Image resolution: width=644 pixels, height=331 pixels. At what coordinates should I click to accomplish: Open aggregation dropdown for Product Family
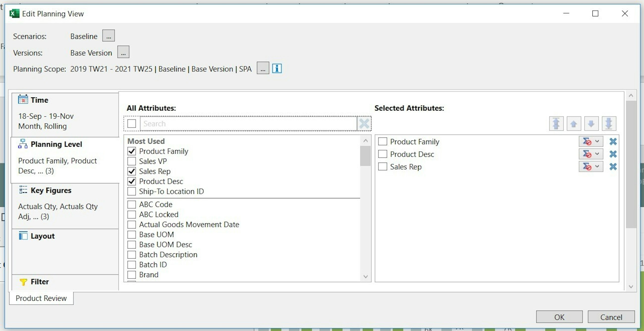tap(591, 141)
